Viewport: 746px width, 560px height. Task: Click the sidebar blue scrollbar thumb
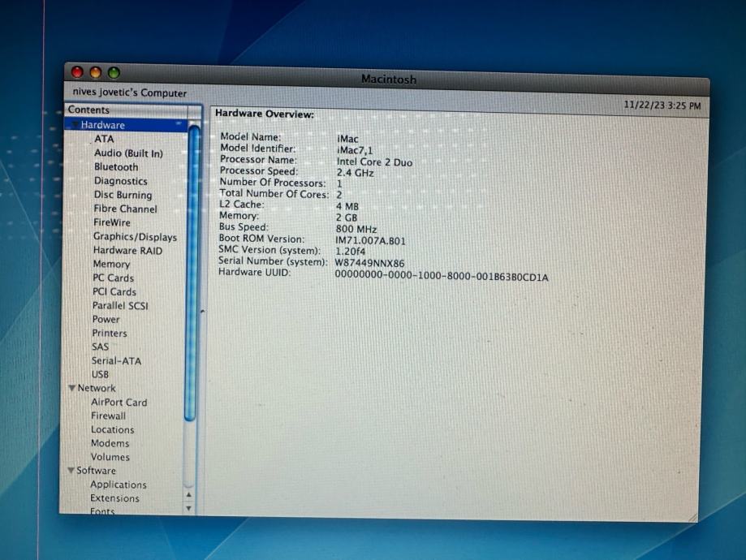(x=192, y=274)
